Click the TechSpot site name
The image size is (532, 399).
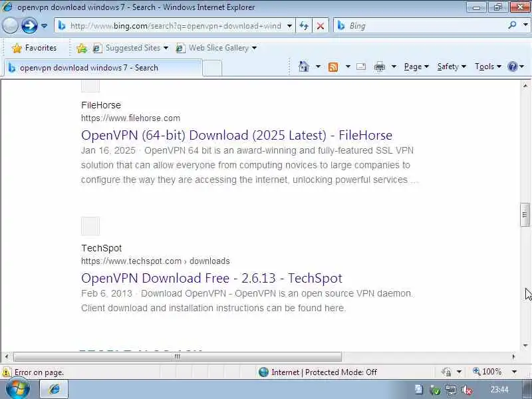101,248
